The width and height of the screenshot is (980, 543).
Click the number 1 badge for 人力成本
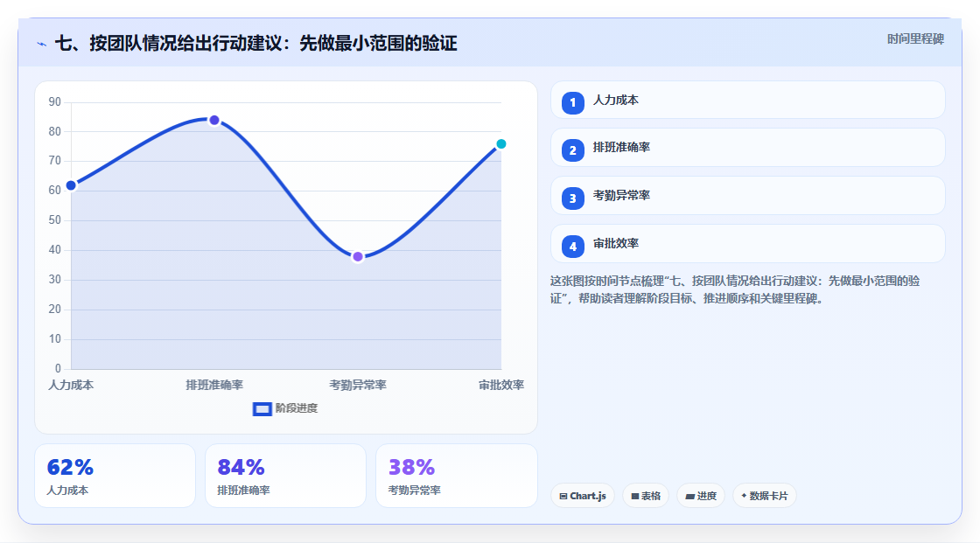(572, 103)
